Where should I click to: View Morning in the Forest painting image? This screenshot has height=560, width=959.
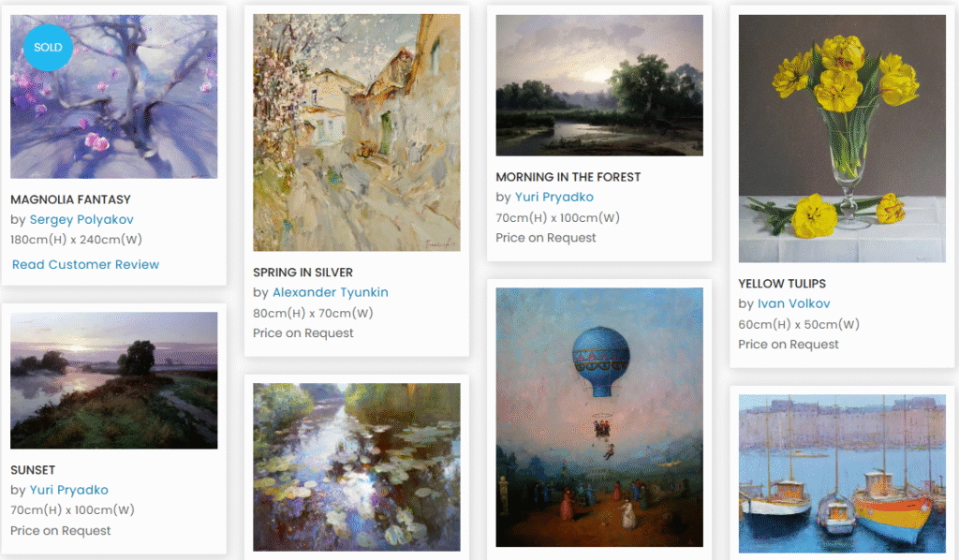point(599,85)
